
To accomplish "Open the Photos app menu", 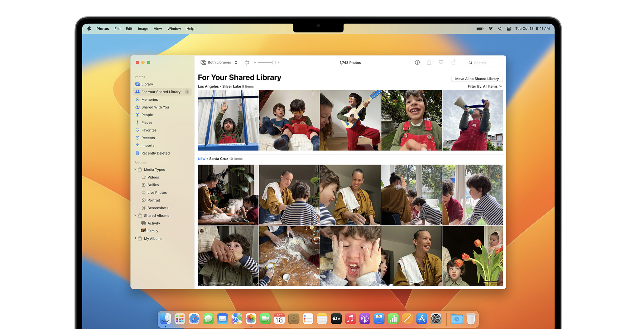I will tap(103, 29).
